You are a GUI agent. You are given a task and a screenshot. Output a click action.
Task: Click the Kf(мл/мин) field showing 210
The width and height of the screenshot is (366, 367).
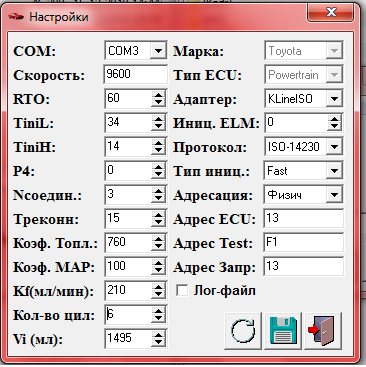click(128, 291)
